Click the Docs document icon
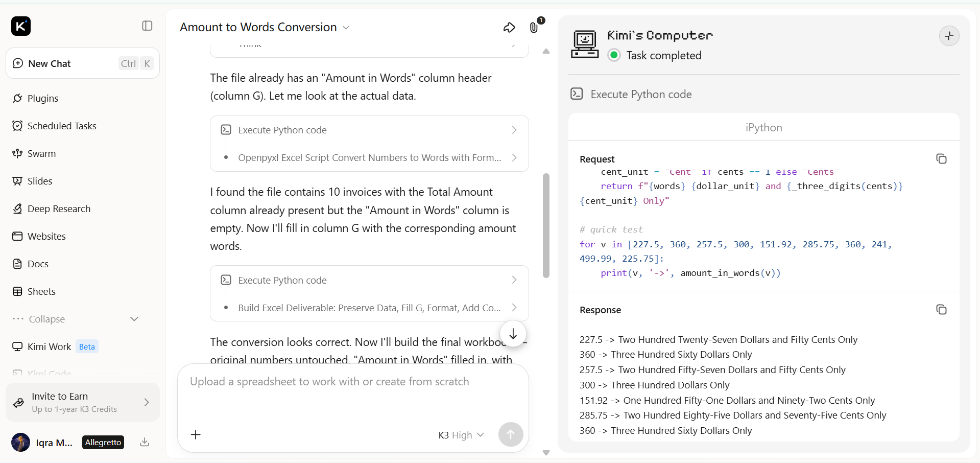 click(17, 264)
